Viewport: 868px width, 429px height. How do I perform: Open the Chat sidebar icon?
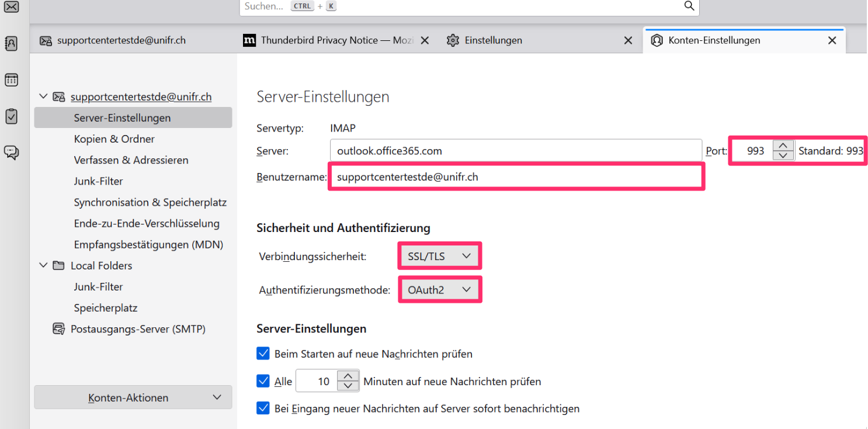click(x=11, y=153)
